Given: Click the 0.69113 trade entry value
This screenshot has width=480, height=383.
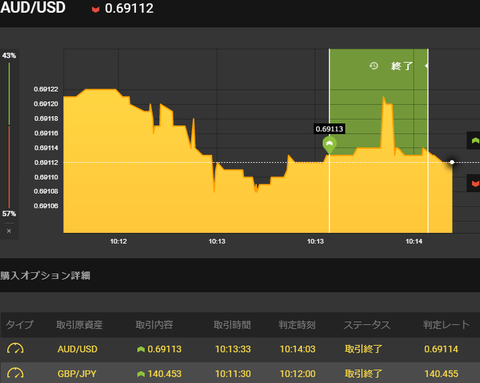Looking at the screenshot, I should pos(164,349).
